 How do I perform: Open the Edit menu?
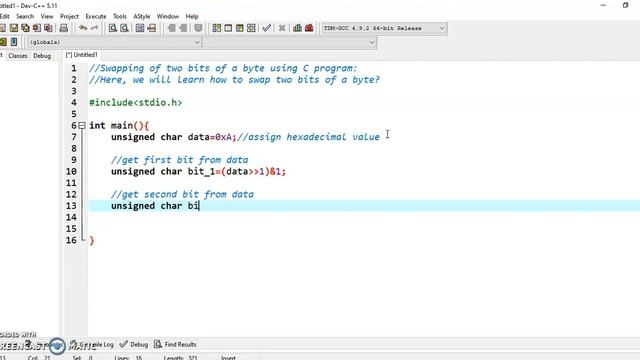click(x=4, y=16)
